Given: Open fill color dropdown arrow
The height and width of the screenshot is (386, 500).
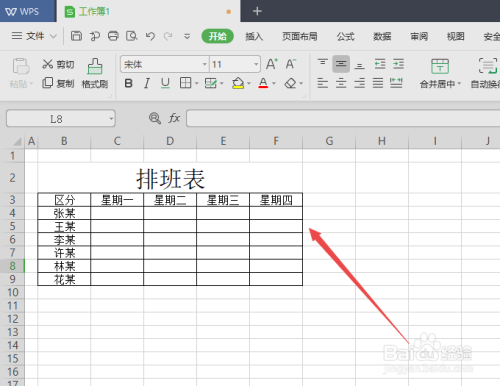Looking at the screenshot, I should tap(249, 83).
